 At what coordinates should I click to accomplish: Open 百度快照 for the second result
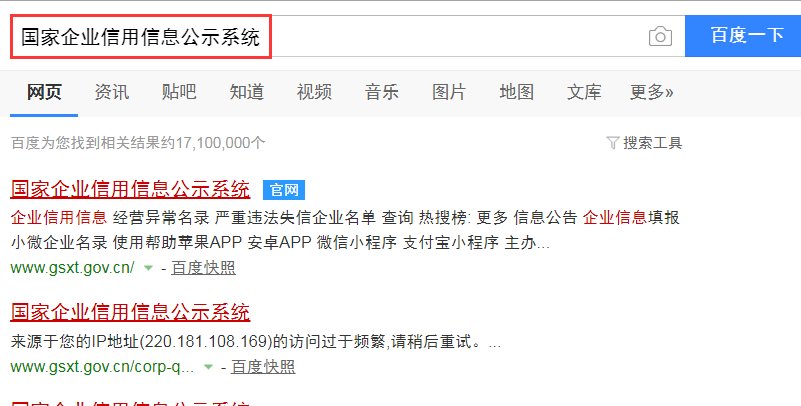pyautogui.click(x=263, y=367)
